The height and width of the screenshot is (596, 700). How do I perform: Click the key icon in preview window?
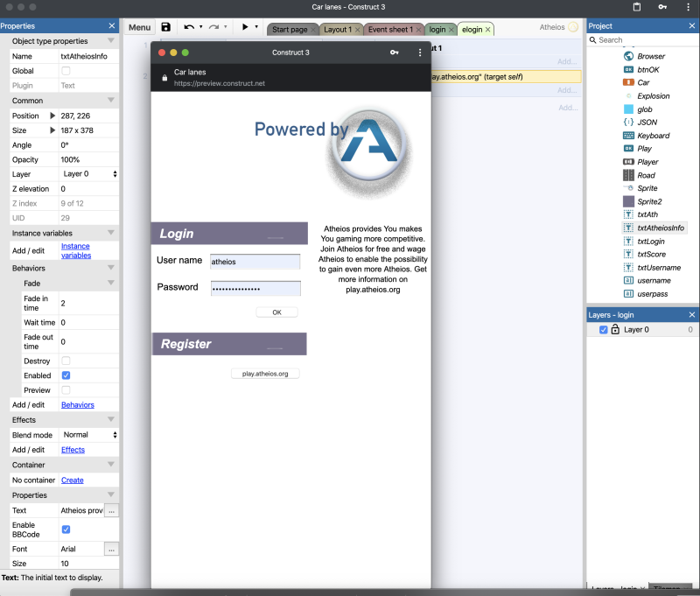coord(395,53)
